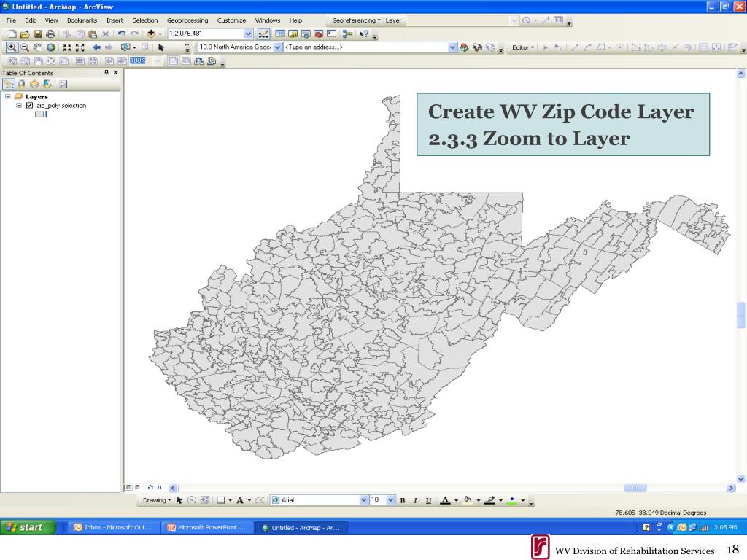Open the map scale dropdown
Viewport: 747px width, 560px height.
click(x=248, y=34)
